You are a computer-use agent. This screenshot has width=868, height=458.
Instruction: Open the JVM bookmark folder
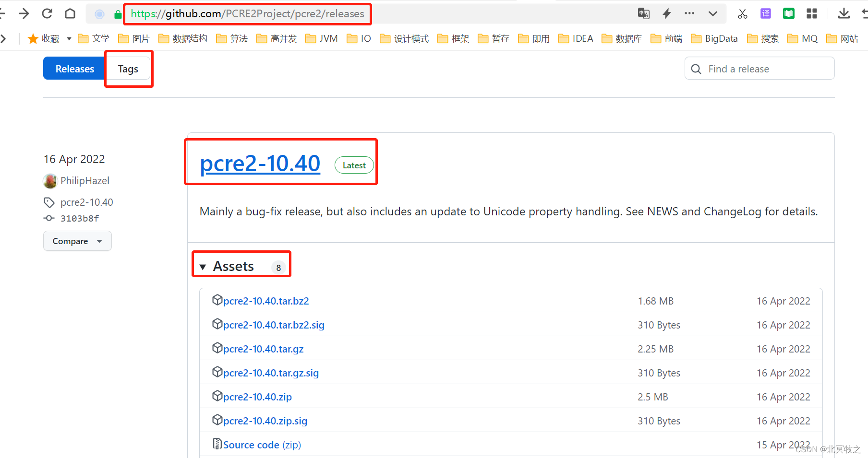coord(322,38)
